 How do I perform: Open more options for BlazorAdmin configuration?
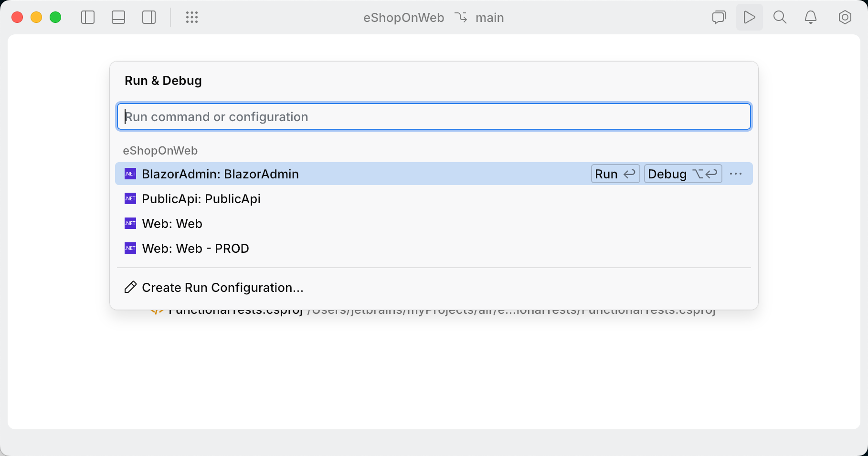(735, 174)
